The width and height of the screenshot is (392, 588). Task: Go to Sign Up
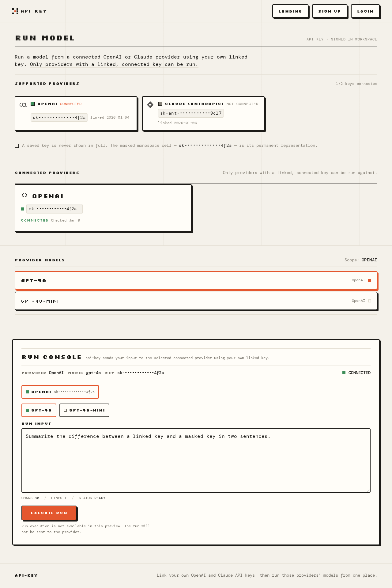(x=330, y=11)
